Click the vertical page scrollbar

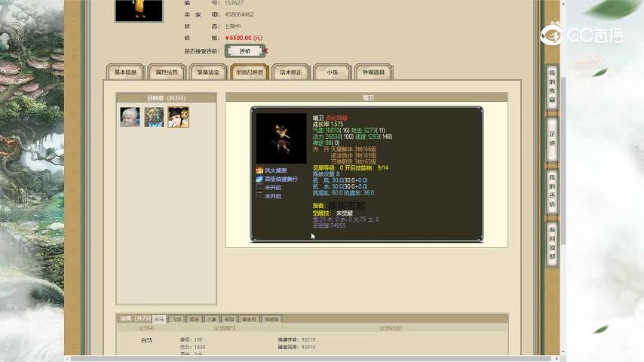(563, 161)
